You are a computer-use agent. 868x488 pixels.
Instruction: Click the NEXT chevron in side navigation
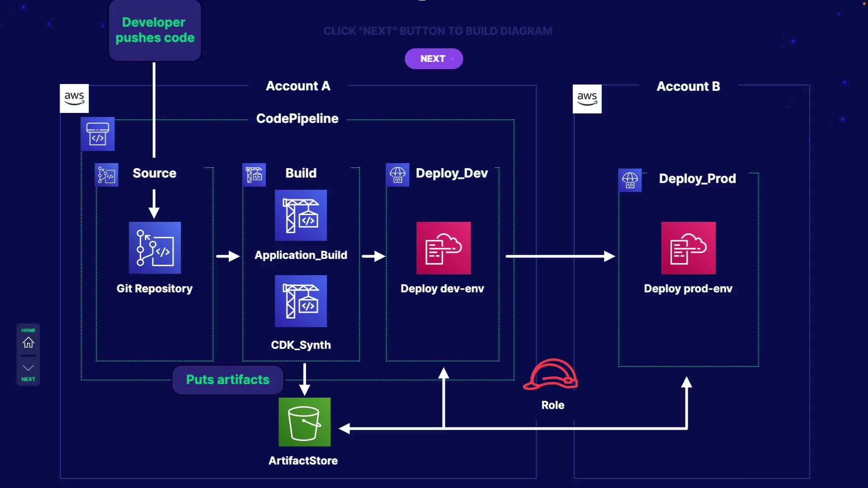click(x=28, y=368)
